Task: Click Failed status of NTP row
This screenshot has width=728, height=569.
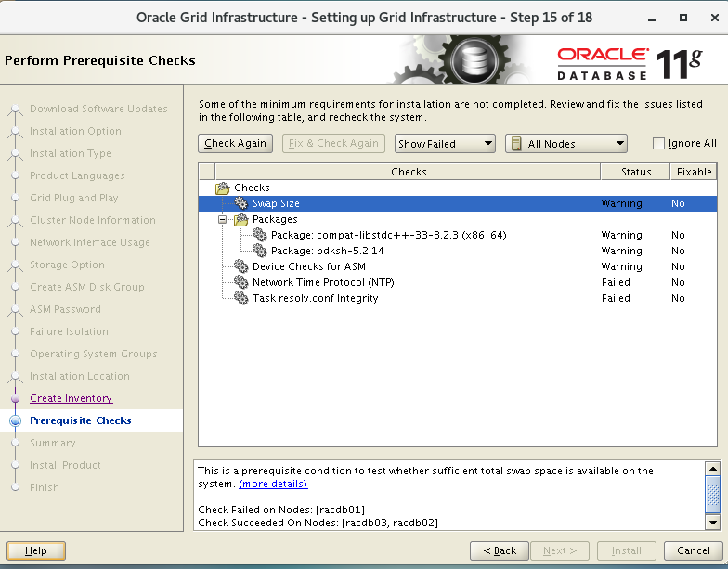Action: point(616,282)
